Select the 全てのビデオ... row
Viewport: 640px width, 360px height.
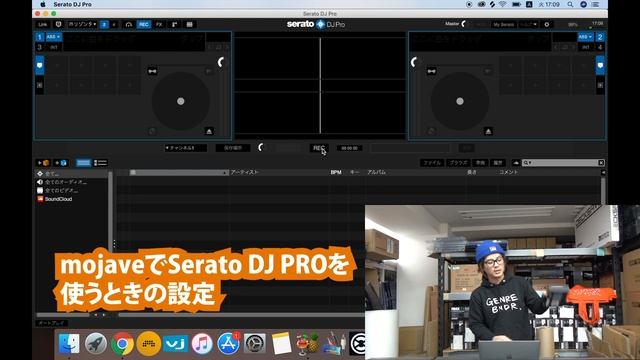(x=72, y=191)
